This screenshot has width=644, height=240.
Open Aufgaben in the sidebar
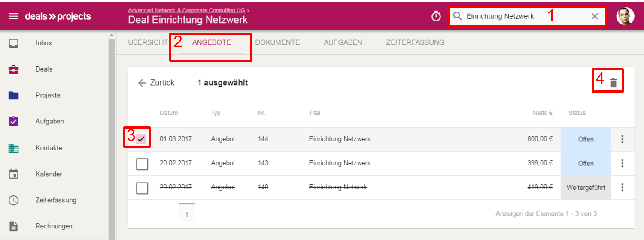(50, 121)
